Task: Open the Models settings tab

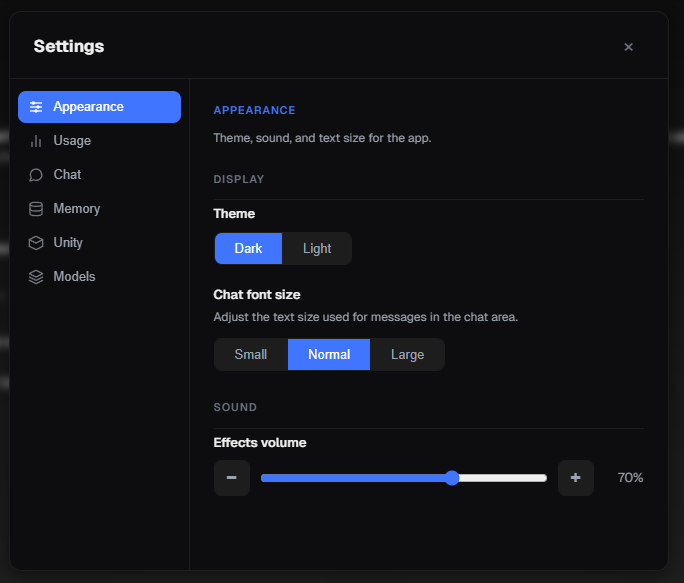Action: (x=99, y=277)
